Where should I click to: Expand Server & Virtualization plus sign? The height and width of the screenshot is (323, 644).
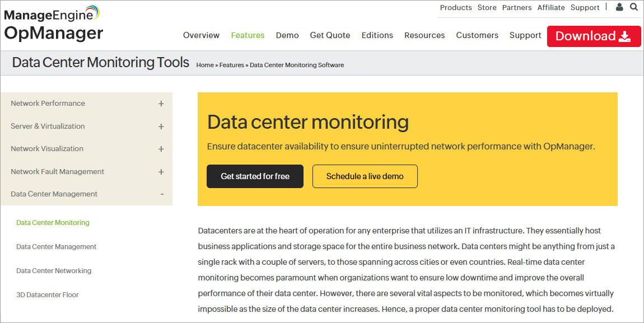(x=161, y=127)
